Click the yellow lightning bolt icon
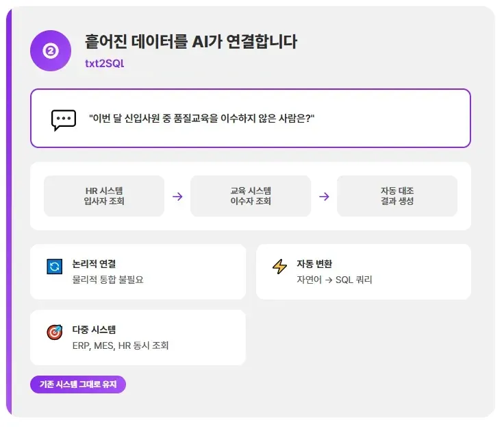Image resolution: width=504 pixels, height=427 pixels. [x=279, y=267]
